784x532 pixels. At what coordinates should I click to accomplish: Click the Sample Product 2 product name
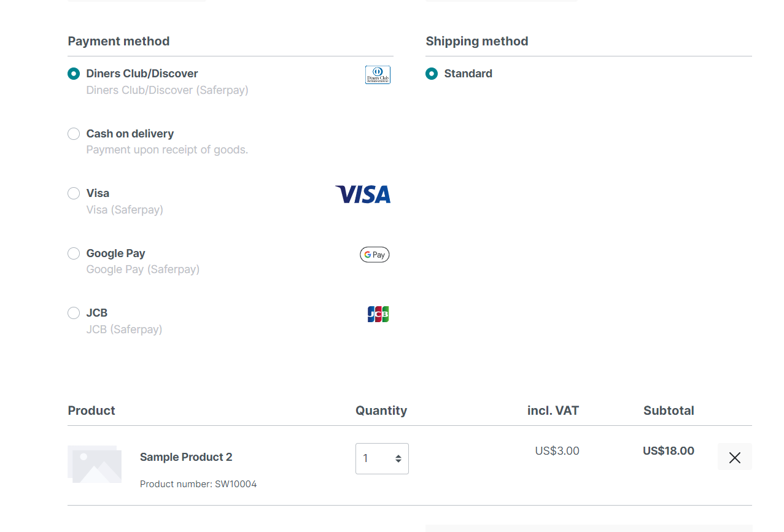(x=186, y=457)
